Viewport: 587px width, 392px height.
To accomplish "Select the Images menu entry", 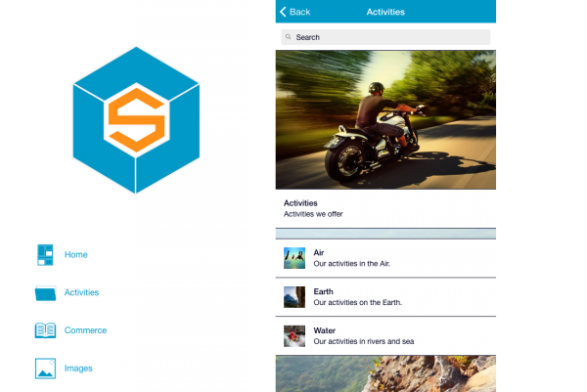I will click(x=78, y=369).
